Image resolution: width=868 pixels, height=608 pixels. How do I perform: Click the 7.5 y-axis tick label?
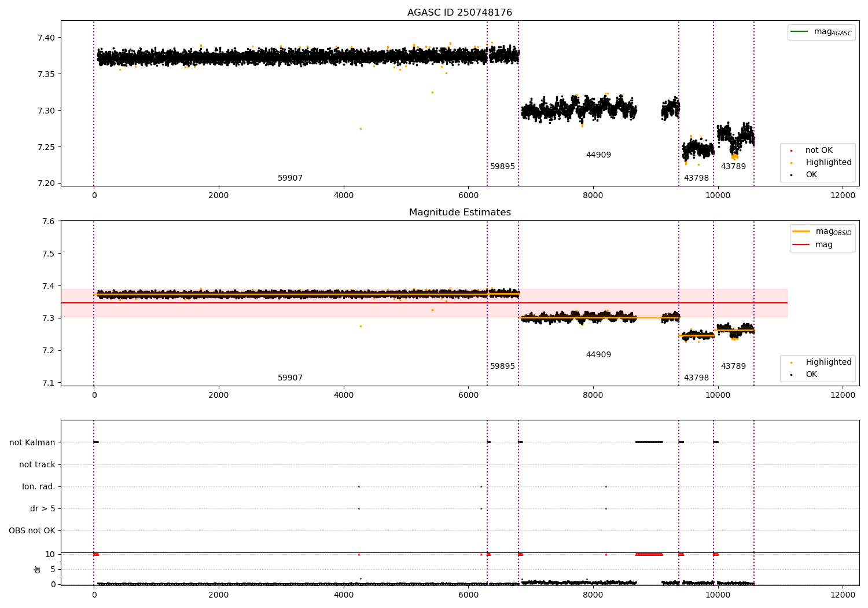coord(49,254)
